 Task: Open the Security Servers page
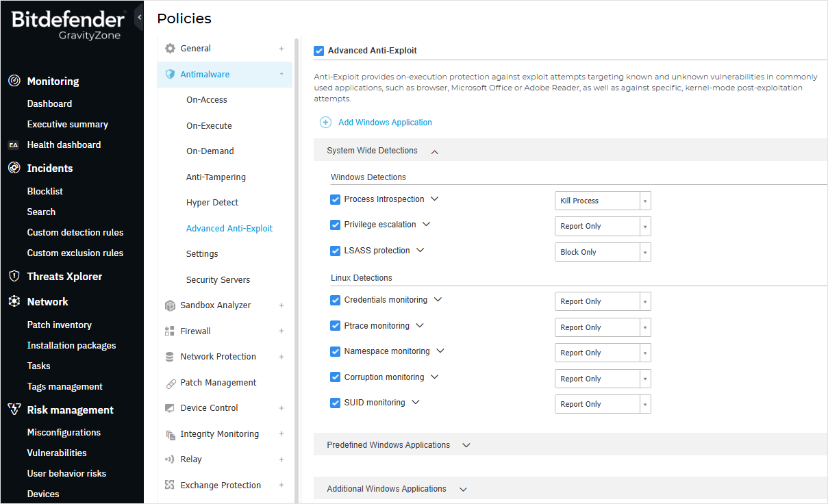click(x=218, y=280)
